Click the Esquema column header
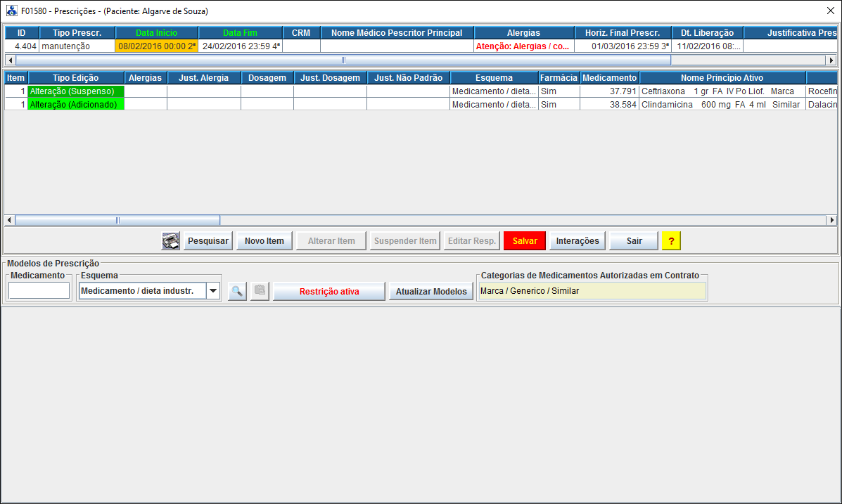 [x=494, y=78]
